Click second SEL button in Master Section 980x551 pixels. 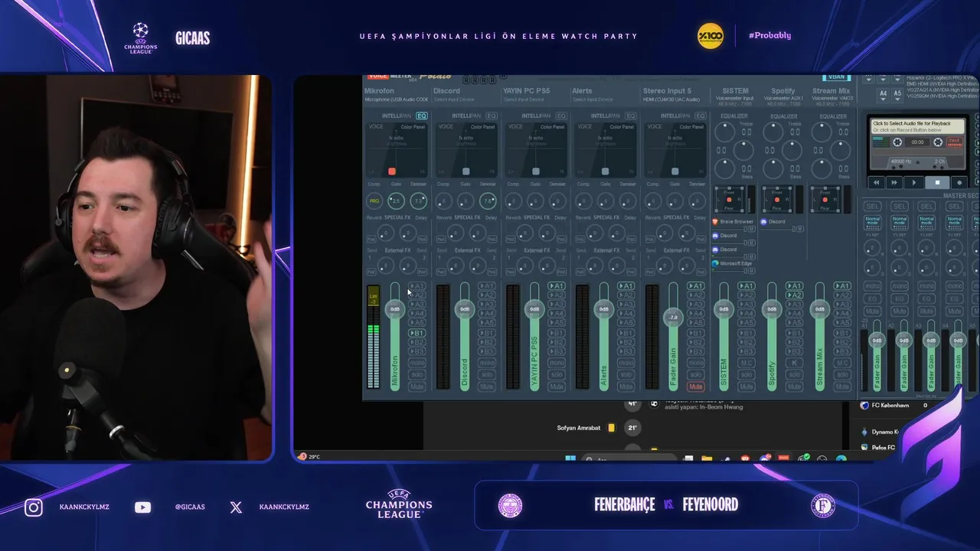click(900, 207)
